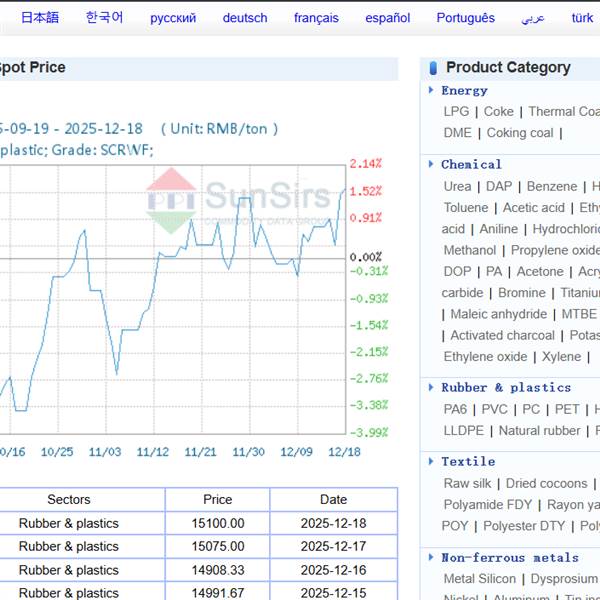Select the Português language option
The image size is (600, 600).
465,18
